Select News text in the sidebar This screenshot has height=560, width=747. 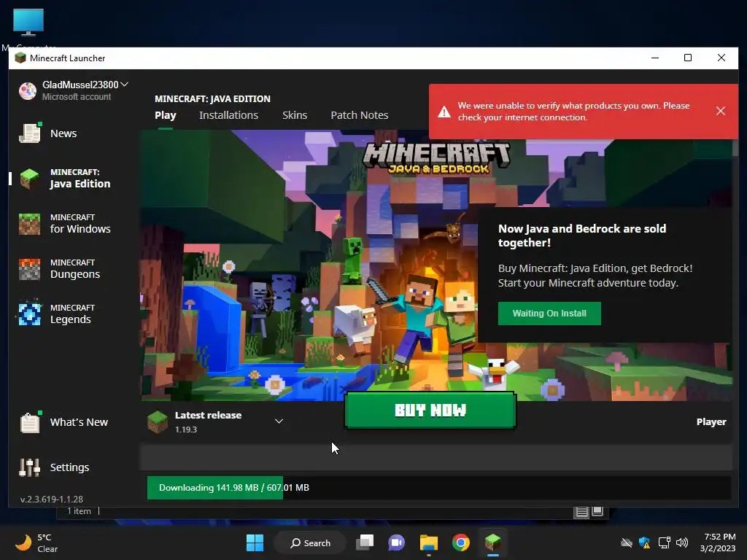(x=63, y=133)
